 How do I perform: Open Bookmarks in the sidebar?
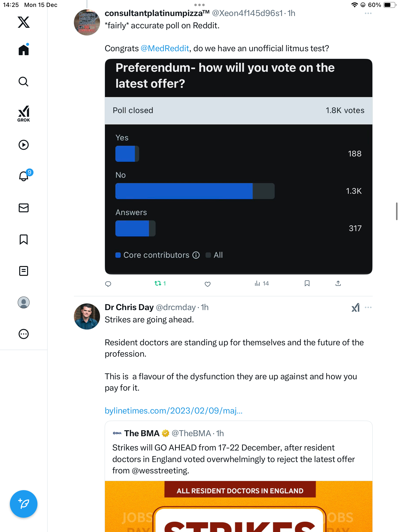click(24, 239)
